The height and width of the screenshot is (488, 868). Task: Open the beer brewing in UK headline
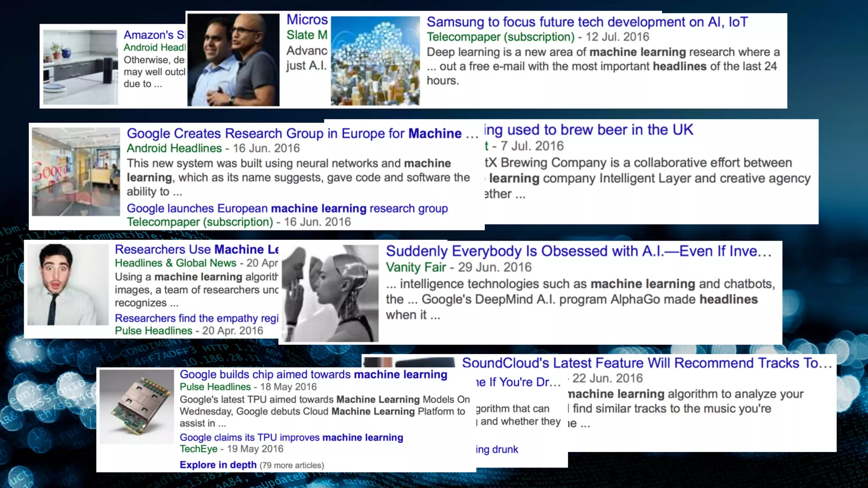point(589,130)
